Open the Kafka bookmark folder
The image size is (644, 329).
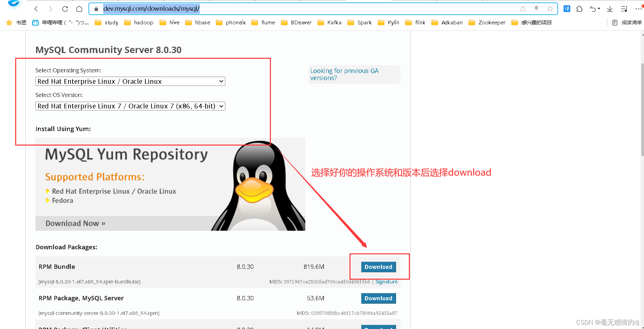click(x=329, y=23)
